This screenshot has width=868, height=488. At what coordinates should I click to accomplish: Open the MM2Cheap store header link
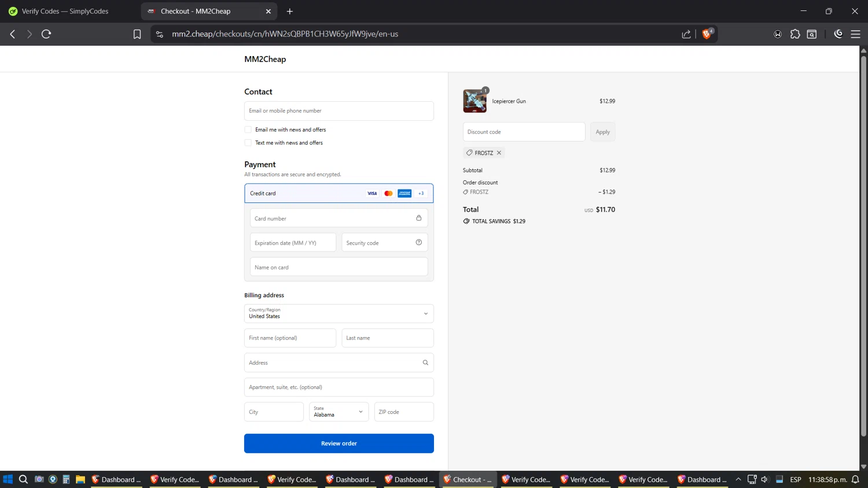pyautogui.click(x=265, y=59)
